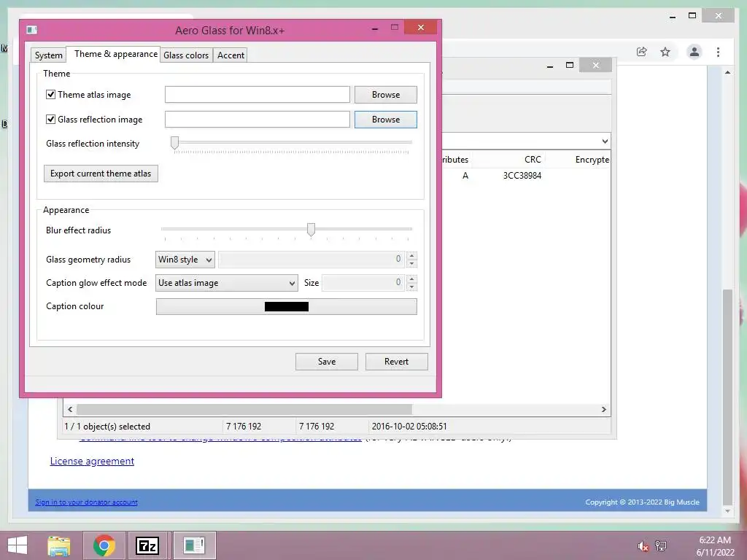Click the Glass reflection image path field
Image resolution: width=747 pixels, height=560 pixels.
[x=258, y=119]
